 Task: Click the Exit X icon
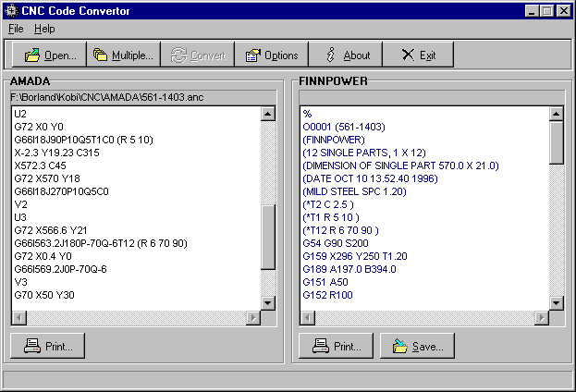(x=408, y=55)
